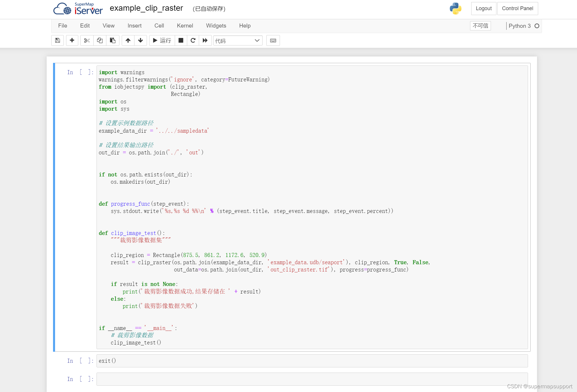Image resolution: width=577 pixels, height=392 pixels.
Task: Restart the kernel with the circular arrow
Action: point(193,41)
